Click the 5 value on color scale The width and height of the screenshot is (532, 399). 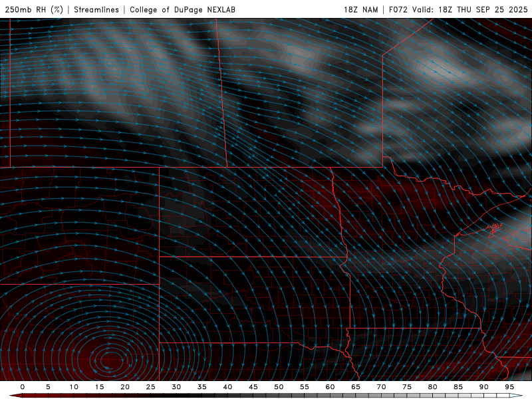pyautogui.click(x=48, y=387)
